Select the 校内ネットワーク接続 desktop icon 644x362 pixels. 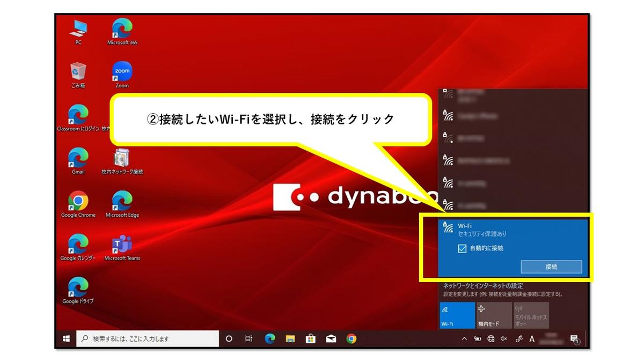pyautogui.click(x=122, y=161)
